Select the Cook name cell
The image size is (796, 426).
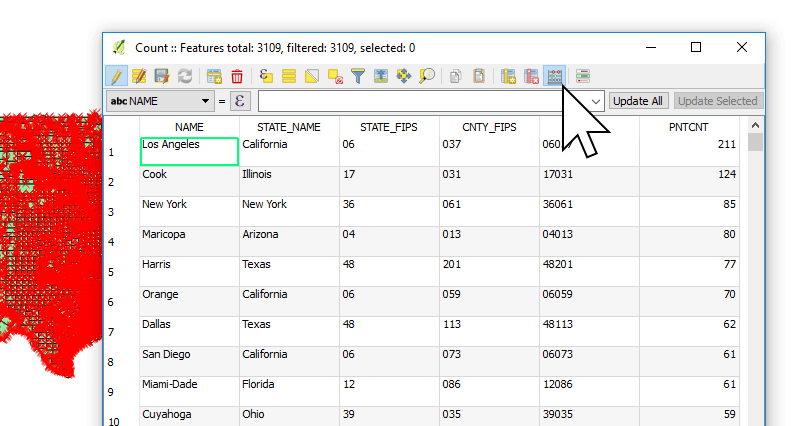pyautogui.click(x=189, y=181)
